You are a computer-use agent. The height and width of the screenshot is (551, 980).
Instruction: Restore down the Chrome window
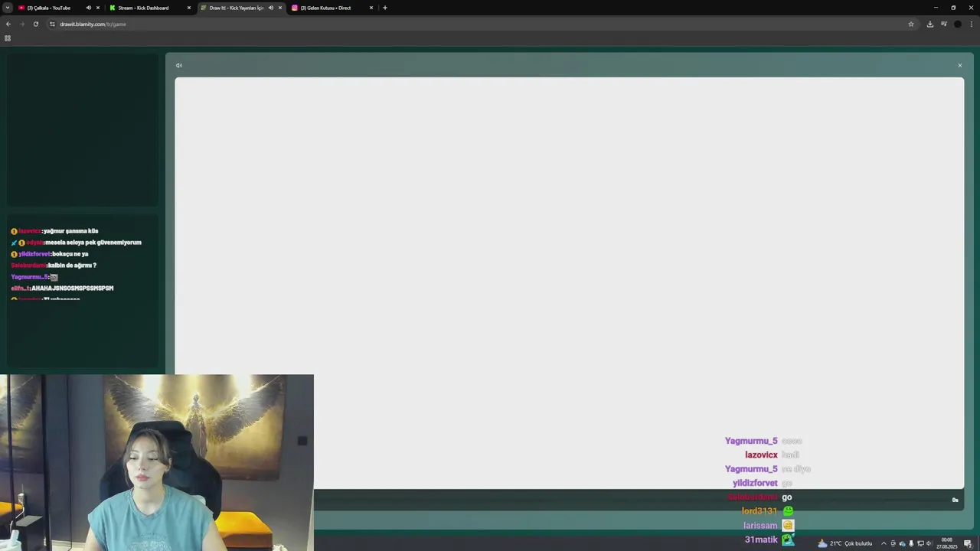[953, 8]
